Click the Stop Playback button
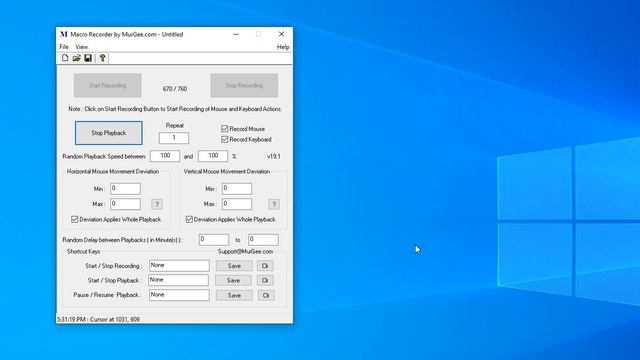 click(x=109, y=133)
